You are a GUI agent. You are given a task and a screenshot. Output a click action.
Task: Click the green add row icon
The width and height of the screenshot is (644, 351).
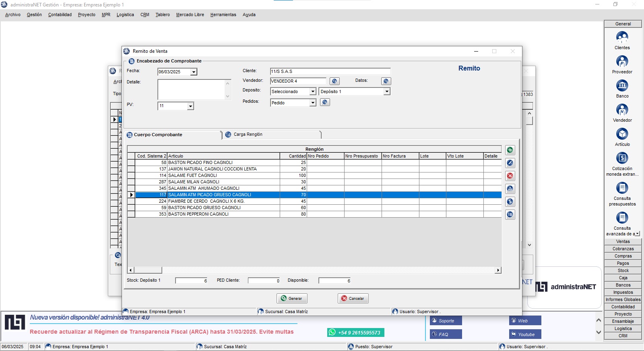pyautogui.click(x=510, y=150)
